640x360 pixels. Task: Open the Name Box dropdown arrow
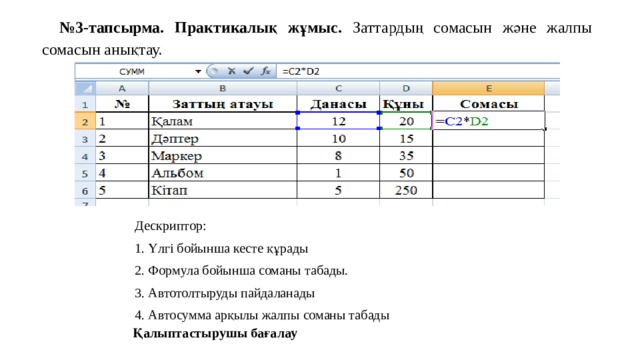[x=198, y=71]
